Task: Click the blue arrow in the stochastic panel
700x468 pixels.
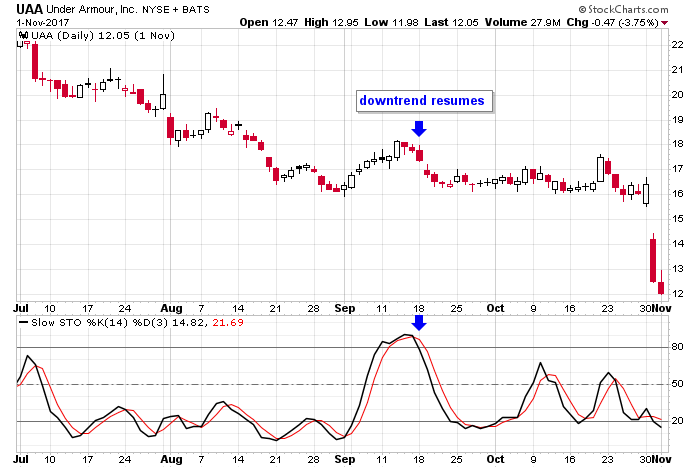Action: click(x=419, y=322)
